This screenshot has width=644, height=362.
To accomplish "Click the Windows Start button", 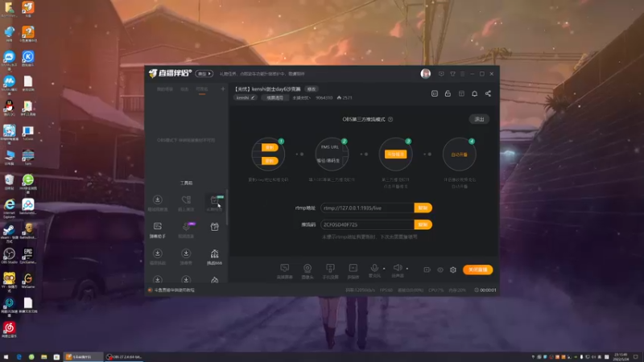I will (x=6, y=357).
